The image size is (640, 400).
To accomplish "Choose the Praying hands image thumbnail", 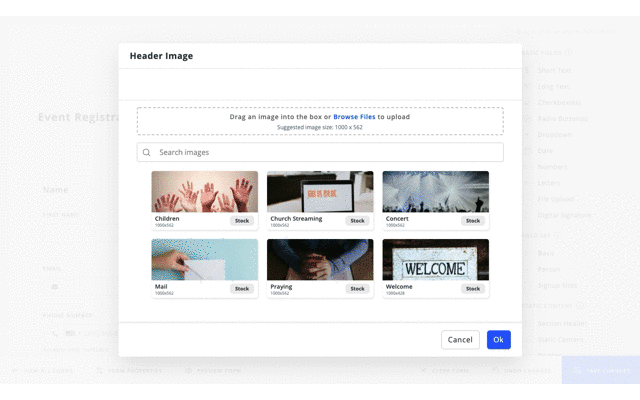I will tap(320, 259).
